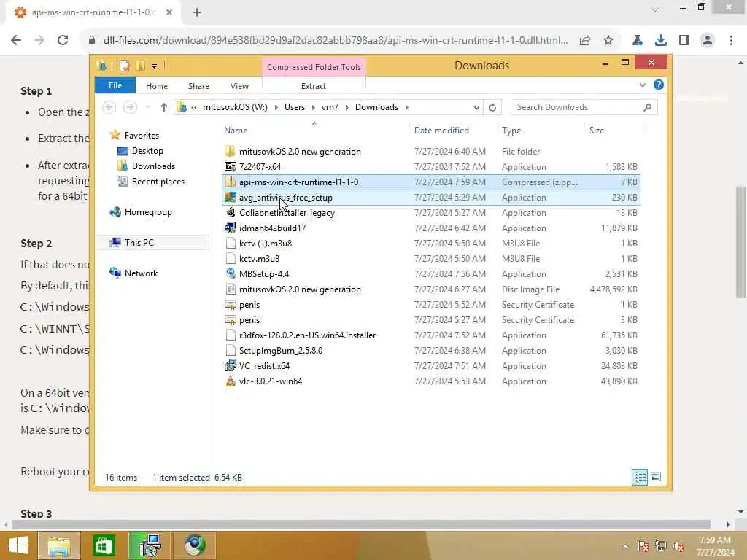Select the kctv (1).m3u8 file
This screenshot has height=560, width=747.
[x=266, y=244]
